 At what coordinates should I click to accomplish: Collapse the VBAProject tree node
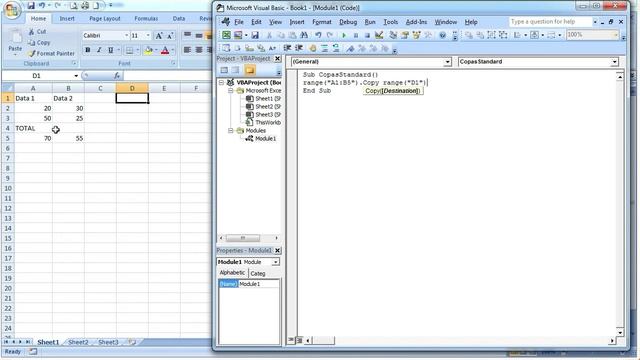[x=221, y=82]
